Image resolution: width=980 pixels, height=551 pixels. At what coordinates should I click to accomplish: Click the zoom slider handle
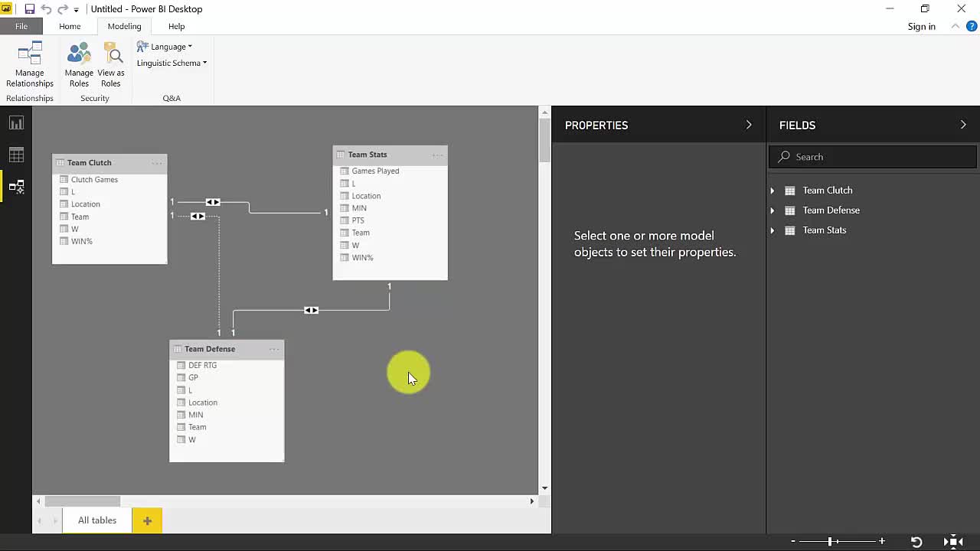830,542
